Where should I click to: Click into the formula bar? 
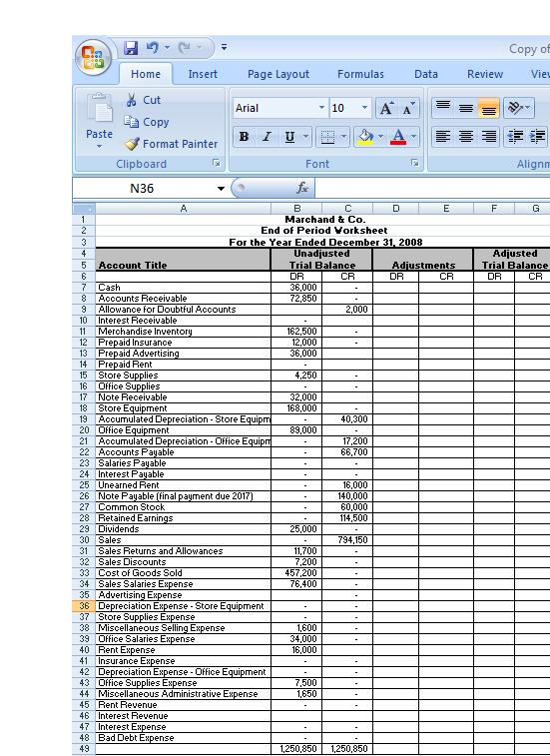point(433,188)
